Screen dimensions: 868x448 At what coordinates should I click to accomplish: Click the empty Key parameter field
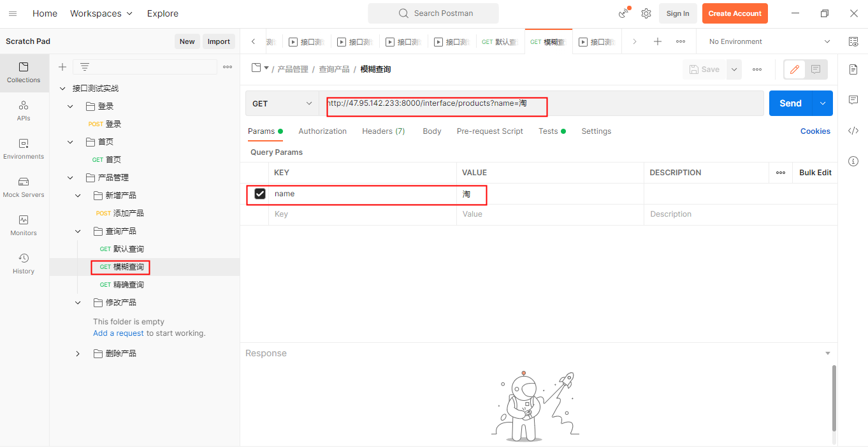362,214
